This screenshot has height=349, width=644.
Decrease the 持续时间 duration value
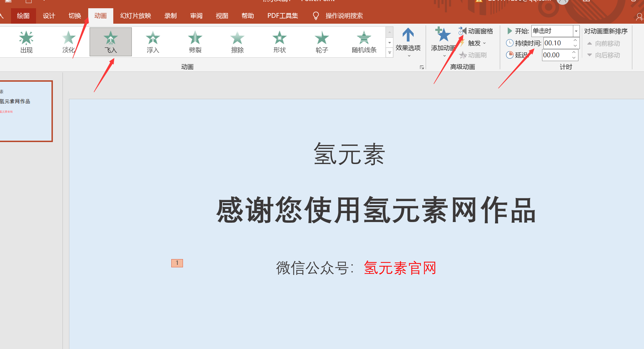click(x=575, y=46)
